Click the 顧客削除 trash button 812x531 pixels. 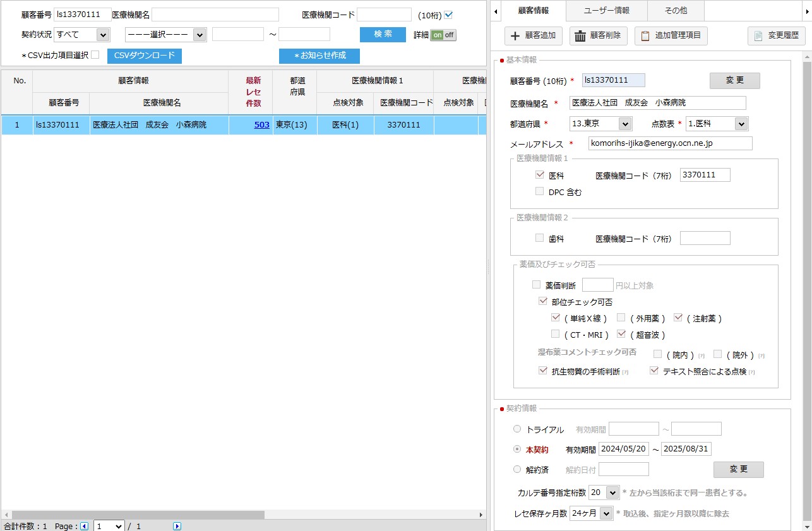[x=598, y=36]
